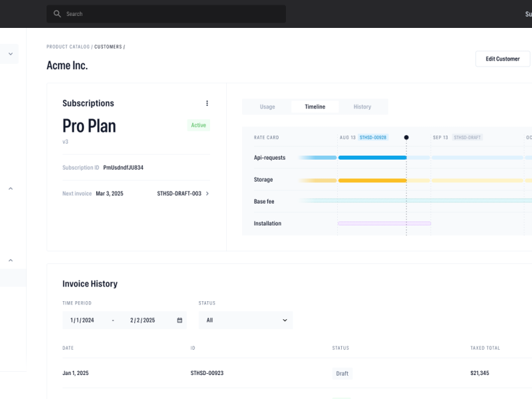Go to Product Catalog breadcrumb

pyautogui.click(x=68, y=47)
